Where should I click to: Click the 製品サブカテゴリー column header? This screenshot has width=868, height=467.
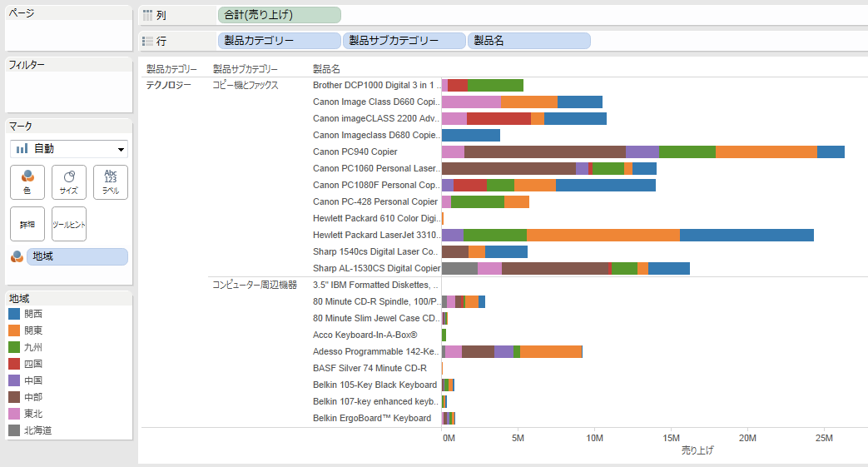coord(246,69)
